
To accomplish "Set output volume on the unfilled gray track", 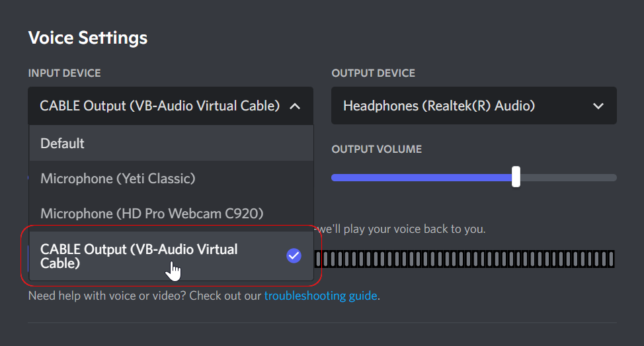I will click(x=569, y=177).
